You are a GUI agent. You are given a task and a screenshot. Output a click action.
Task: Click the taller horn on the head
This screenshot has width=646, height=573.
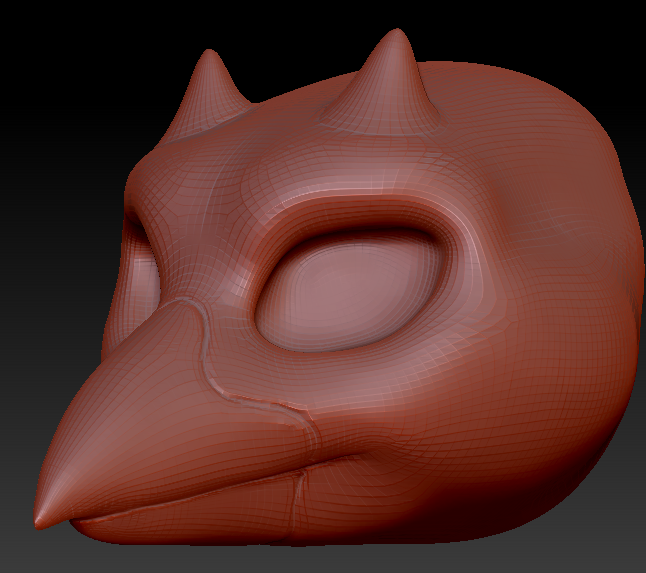386,80
